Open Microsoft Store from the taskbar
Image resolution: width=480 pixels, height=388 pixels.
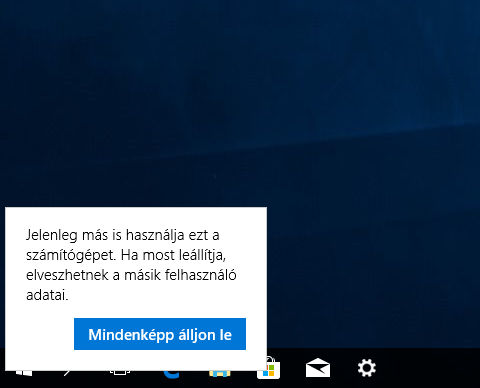tap(269, 368)
